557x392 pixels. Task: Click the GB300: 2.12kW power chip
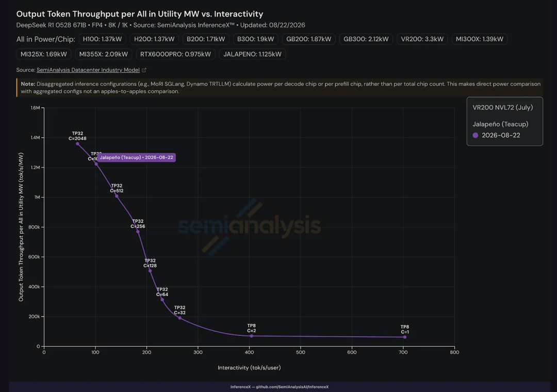pos(366,39)
